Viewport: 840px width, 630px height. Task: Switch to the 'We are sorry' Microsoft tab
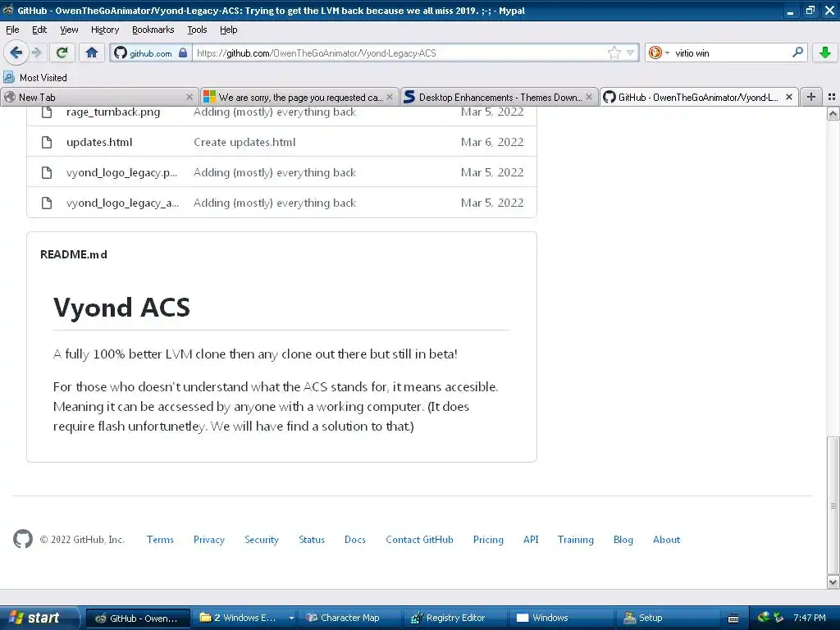coord(299,97)
